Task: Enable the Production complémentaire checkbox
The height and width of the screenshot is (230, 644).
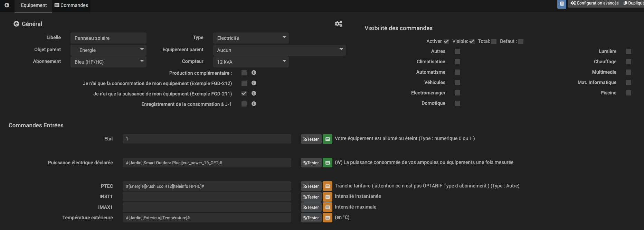Action: pyautogui.click(x=244, y=73)
